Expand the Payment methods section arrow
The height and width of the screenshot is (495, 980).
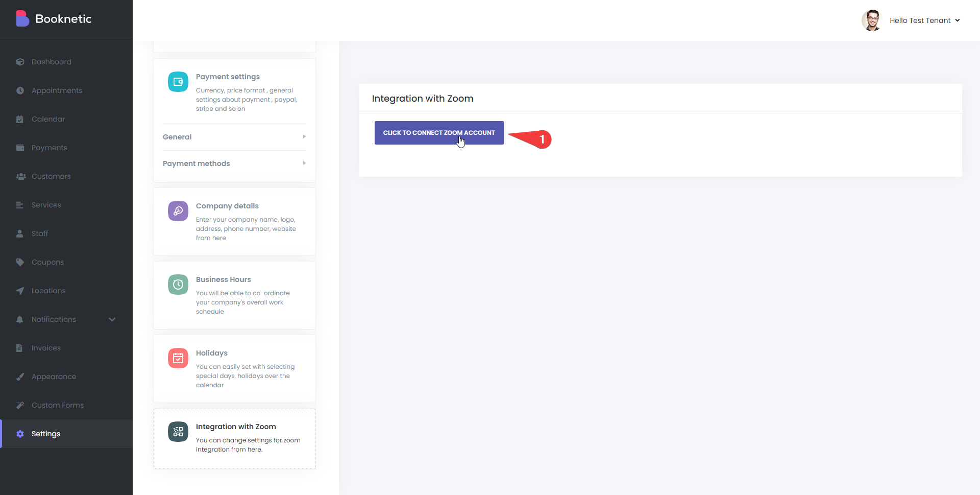click(304, 163)
